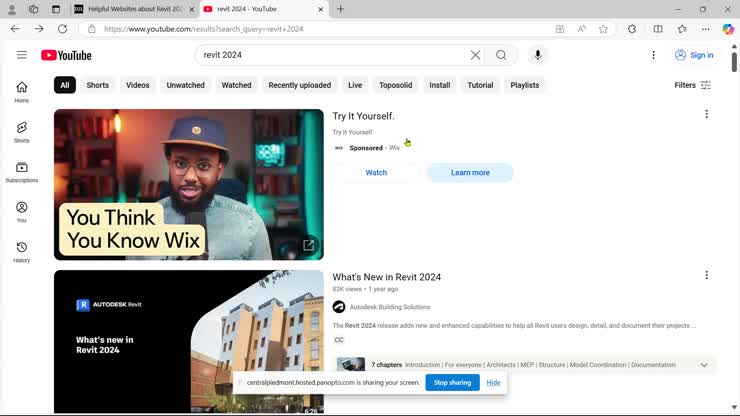740x416 pixels.
Task: Select the Unwatched filter chip
Action: tap(185, 85)
